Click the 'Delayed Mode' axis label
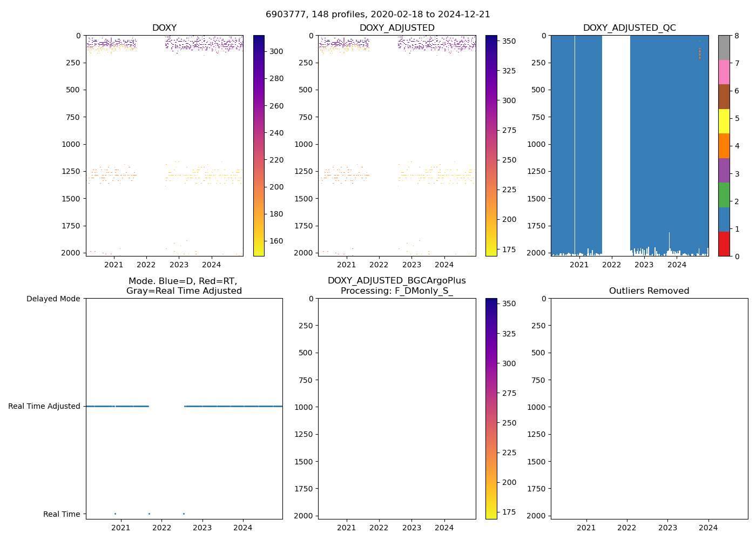The image size is (756, 540). coord(53,299)
